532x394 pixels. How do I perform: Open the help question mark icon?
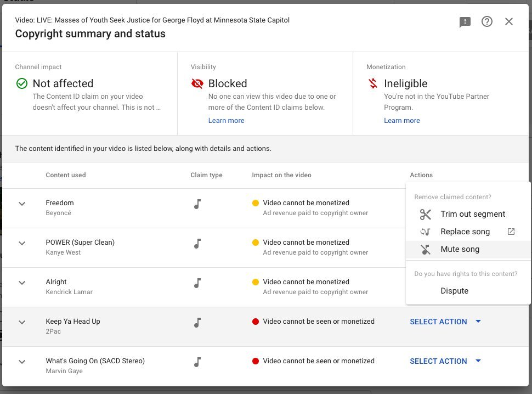coord(487,22)
